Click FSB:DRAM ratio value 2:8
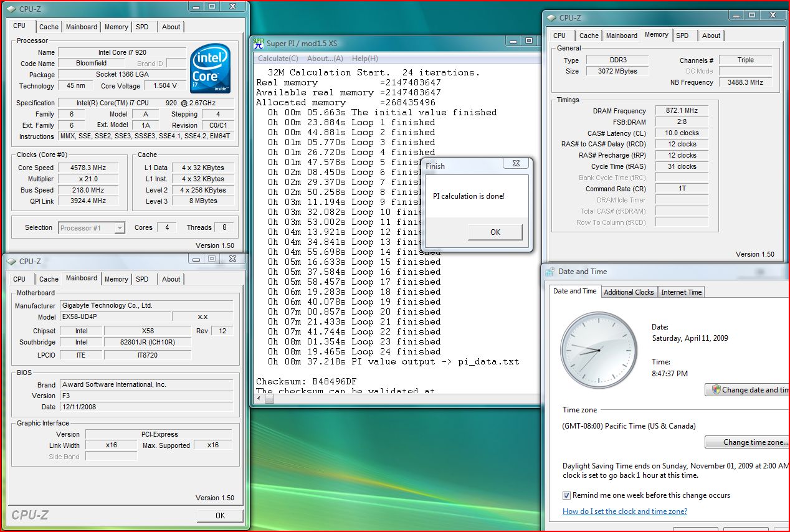The image size is (790, 532). [682, 122]
